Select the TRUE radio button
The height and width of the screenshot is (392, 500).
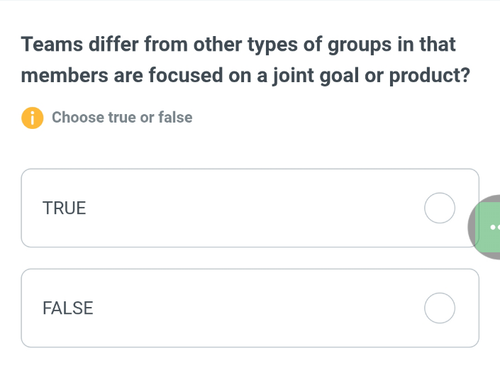[440, 208]
